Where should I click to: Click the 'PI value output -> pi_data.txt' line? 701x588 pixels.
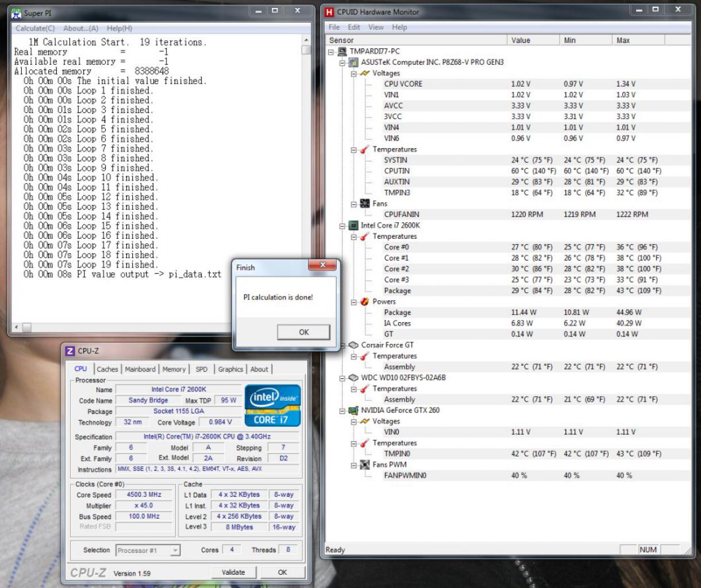[x=122, y=274]
